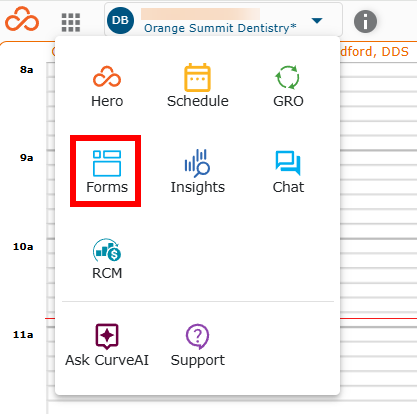
Task: Click the information icon in header
Action: coord(365,22)
